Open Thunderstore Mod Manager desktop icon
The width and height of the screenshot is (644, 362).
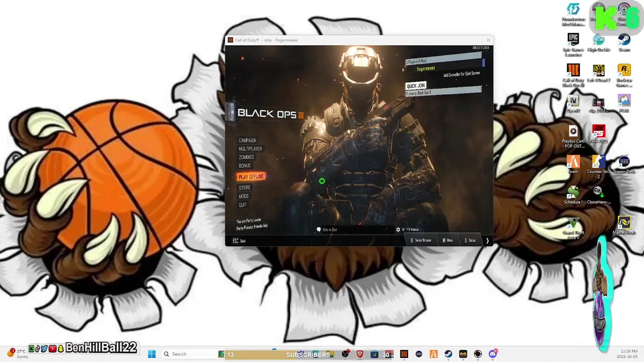click(573, 14)
